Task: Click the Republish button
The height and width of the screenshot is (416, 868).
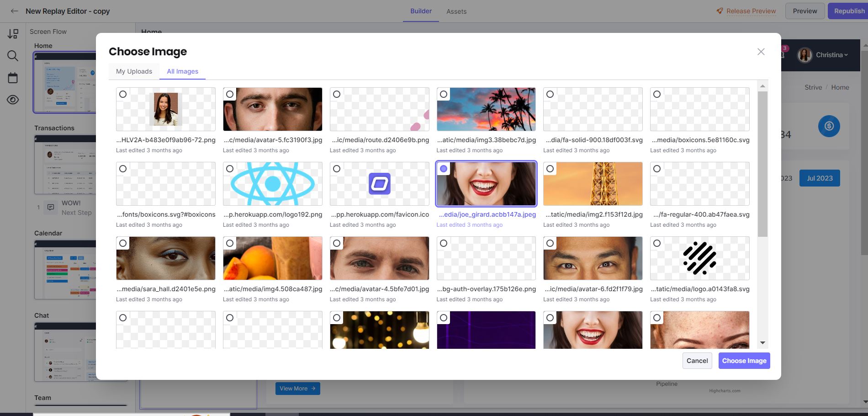Action: point(849,11)
